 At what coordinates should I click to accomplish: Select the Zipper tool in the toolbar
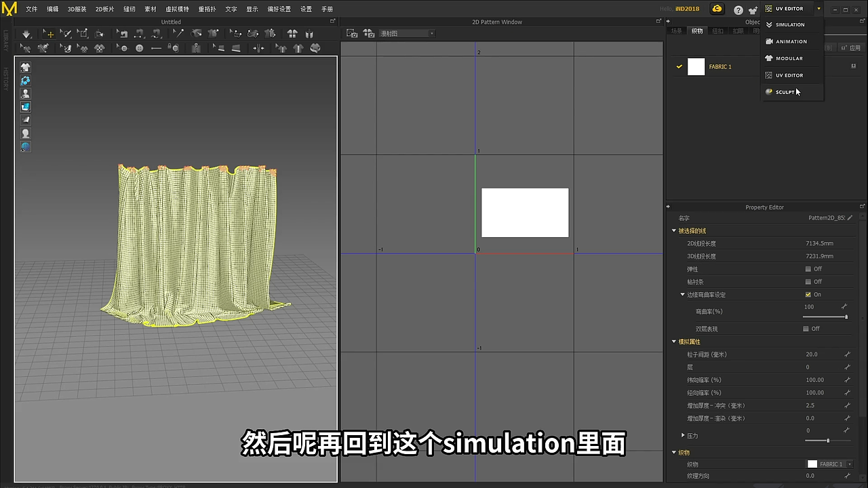(195, 47)
